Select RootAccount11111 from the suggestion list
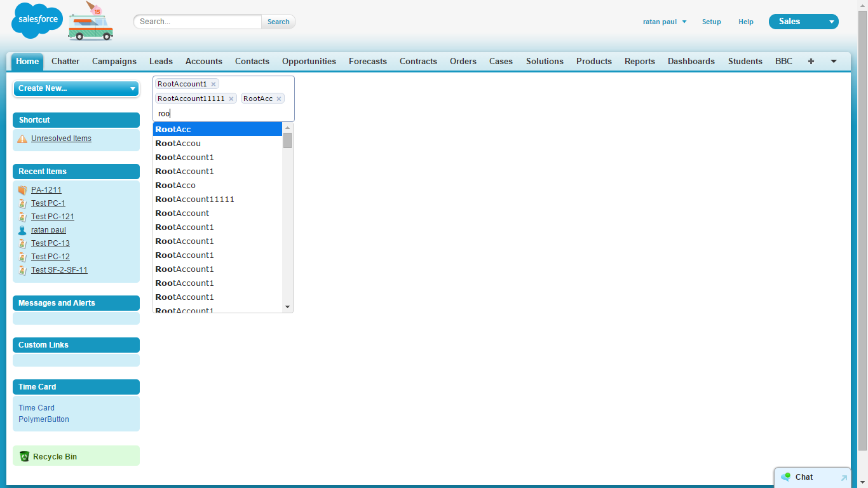Image resolution: width=868 pixels, height=488 pixels. click(195, 199)
